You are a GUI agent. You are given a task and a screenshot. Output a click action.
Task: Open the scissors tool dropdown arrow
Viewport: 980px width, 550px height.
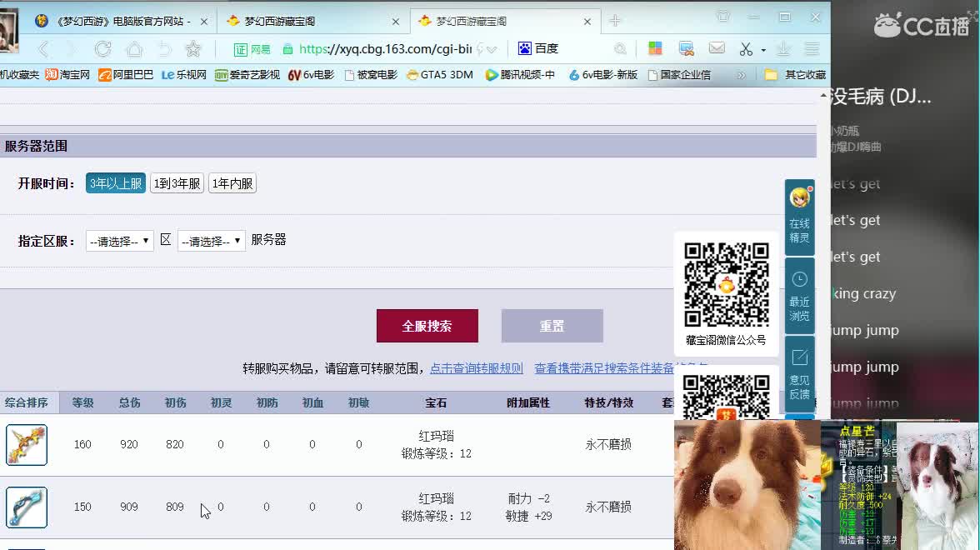click(763, 50)
